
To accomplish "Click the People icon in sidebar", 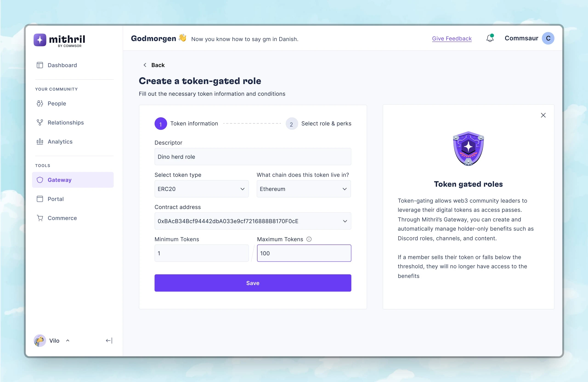I will pos(40,103).
